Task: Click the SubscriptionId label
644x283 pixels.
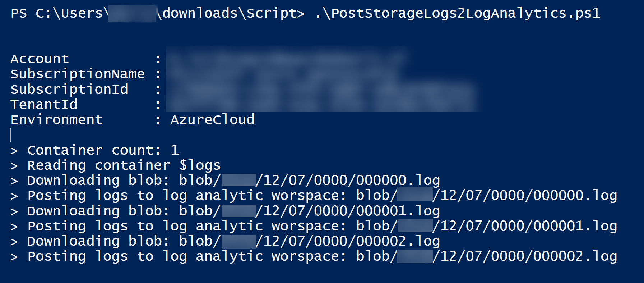Action: point(69,89)
